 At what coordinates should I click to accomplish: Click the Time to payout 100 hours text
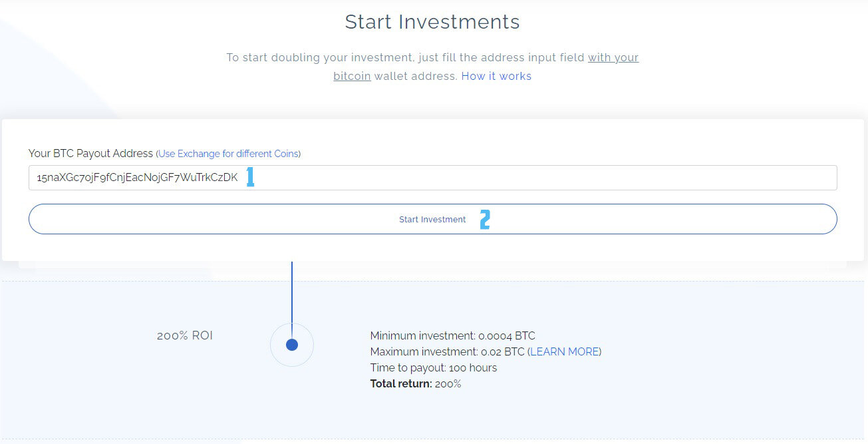click(434, 367)
